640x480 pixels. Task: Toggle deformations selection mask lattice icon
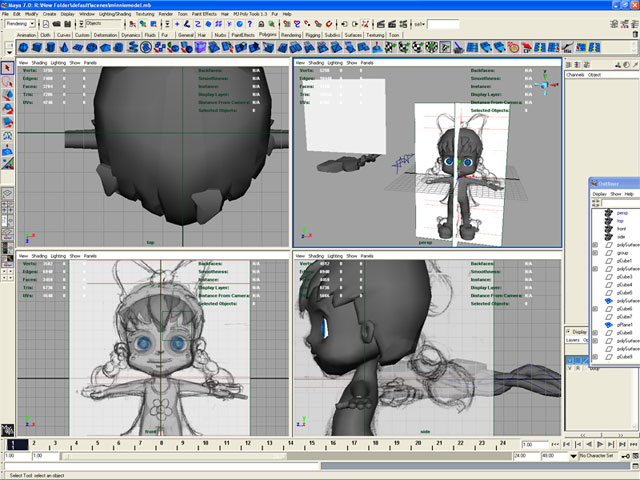pos(219,24)
